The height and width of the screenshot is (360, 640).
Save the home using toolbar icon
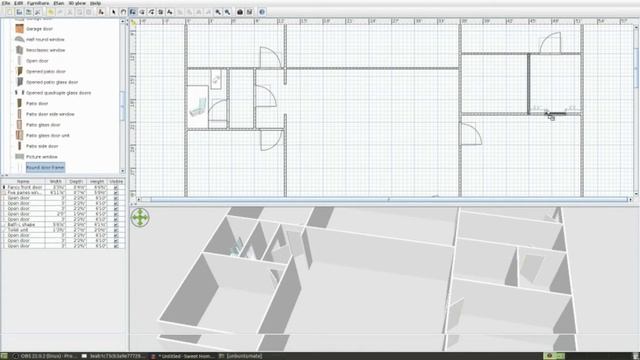pyautogui.click(x=28, y=12)
